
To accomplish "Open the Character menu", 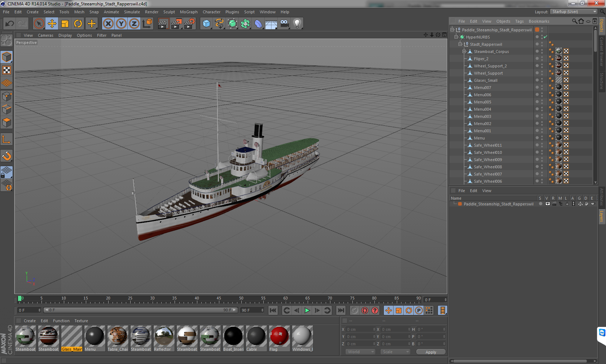I will click(211, 12).
